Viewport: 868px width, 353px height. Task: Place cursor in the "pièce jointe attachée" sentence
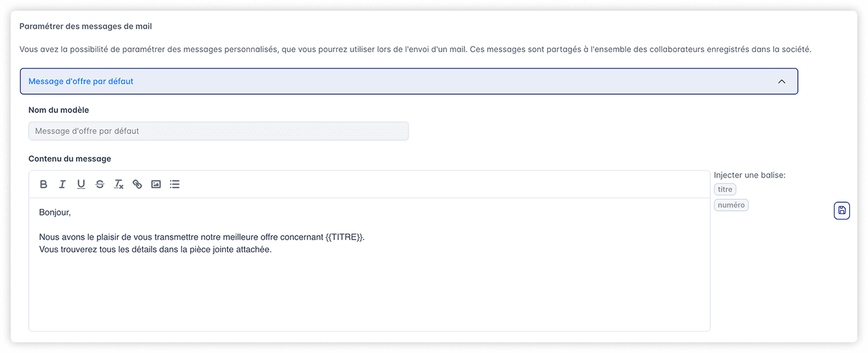coord(155,250)
